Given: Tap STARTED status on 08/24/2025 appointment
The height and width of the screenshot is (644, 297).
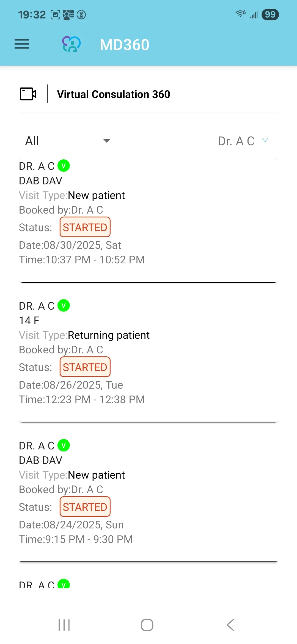Looking at the screenshot, I should [85, 507].
